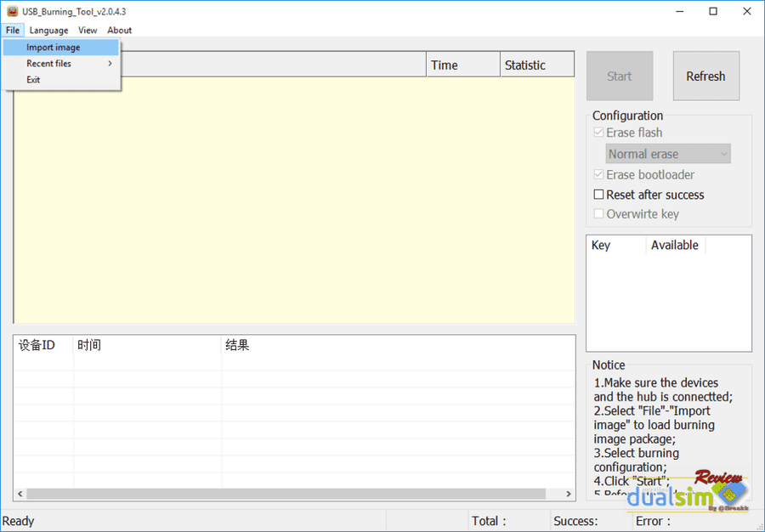Click the Time column header
The height and width of the screenshot is (532, 765).
(x=463, y=65)
